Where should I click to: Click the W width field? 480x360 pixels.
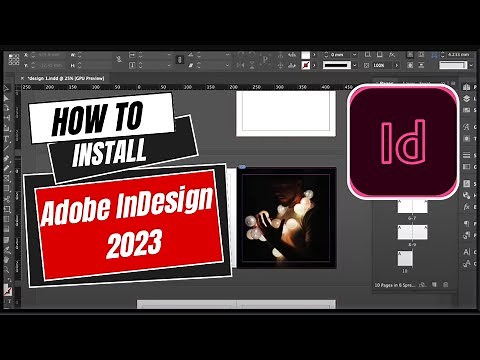97,55
